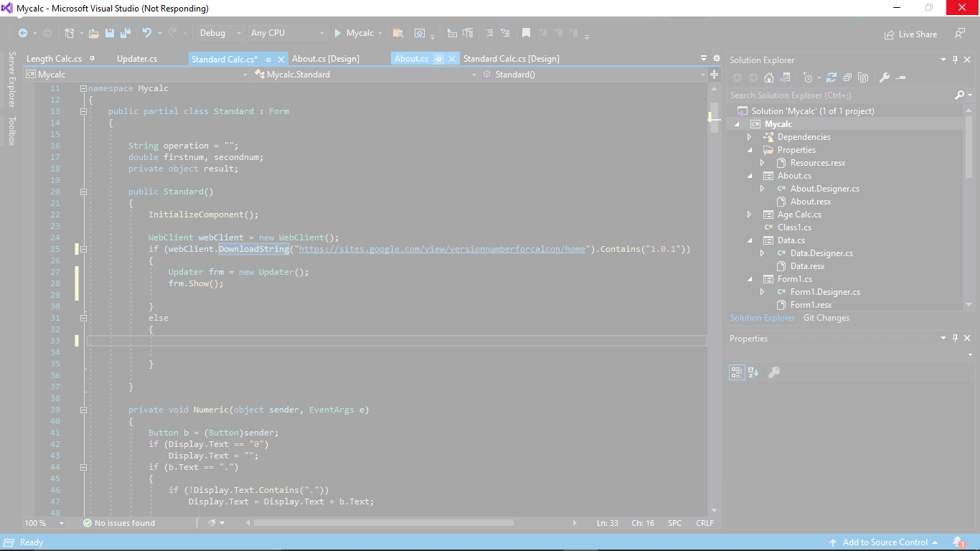Toggle auto hide pin on Solution Explorer

956,60
